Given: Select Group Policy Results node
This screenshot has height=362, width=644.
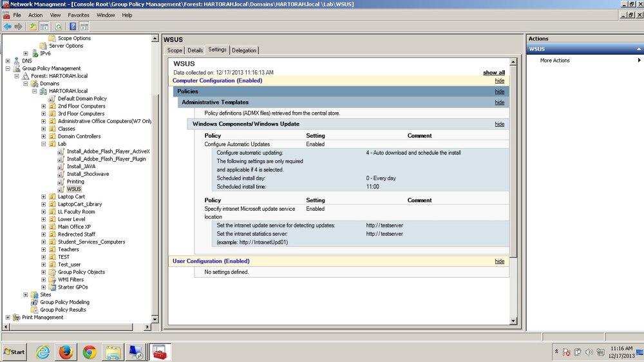Looking at the screenshot, I should click(63, 310).
